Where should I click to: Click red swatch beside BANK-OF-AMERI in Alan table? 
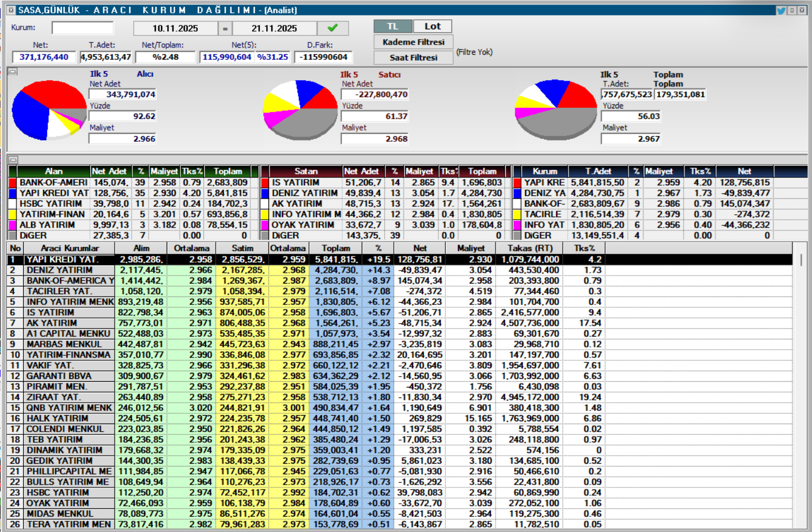click(12, 182)
